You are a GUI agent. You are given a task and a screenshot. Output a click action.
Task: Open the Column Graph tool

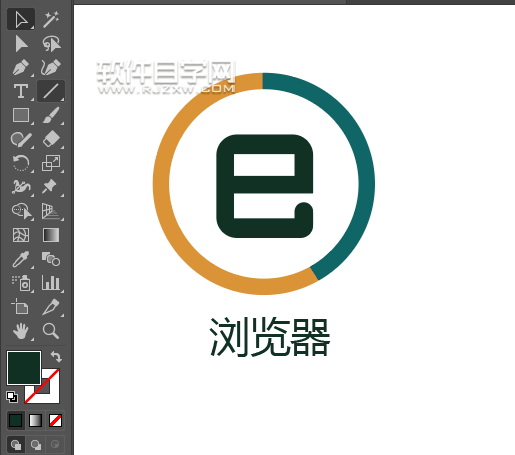click(51, 283)
